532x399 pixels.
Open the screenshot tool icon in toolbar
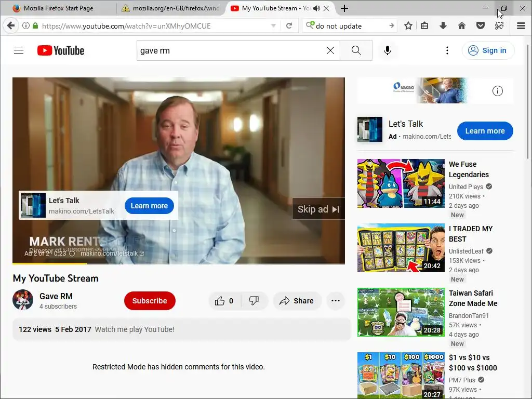pos(499,26)
